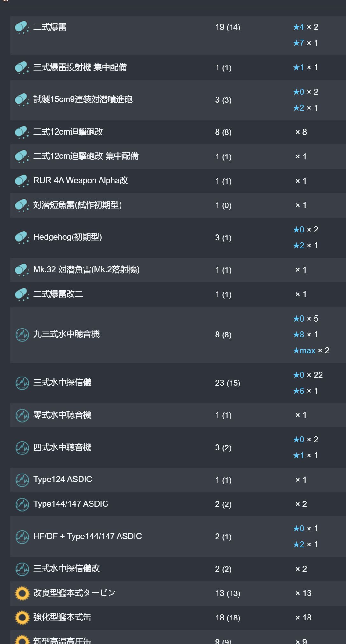Click the boiler gear icon for 強化型艦本式缶
346x644 pixels.
(22, 617)
